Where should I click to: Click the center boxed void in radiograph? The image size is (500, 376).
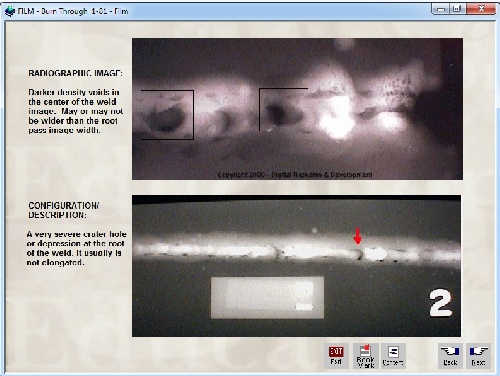point(283,109)
